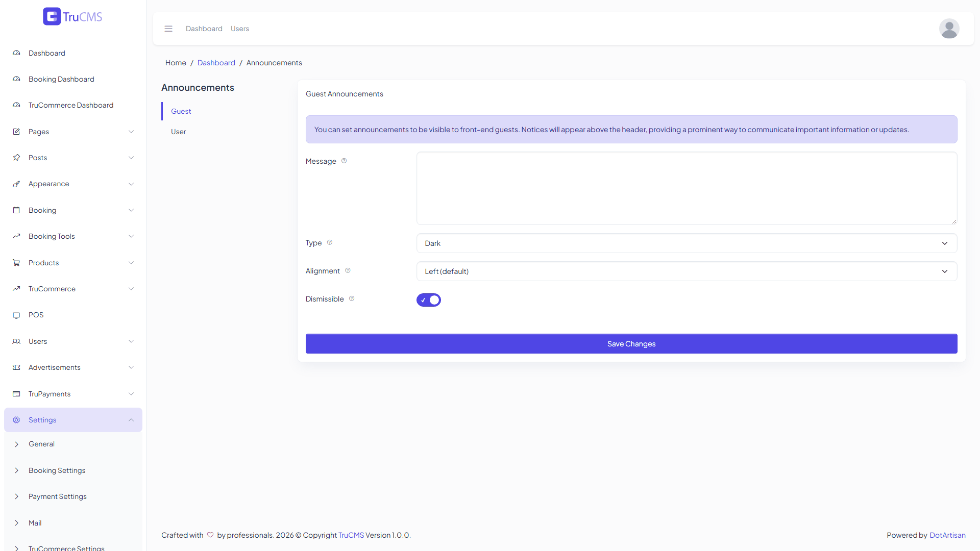980x551 pixels.
Task: Open Users in the top navigation bar
Action: 240,29
